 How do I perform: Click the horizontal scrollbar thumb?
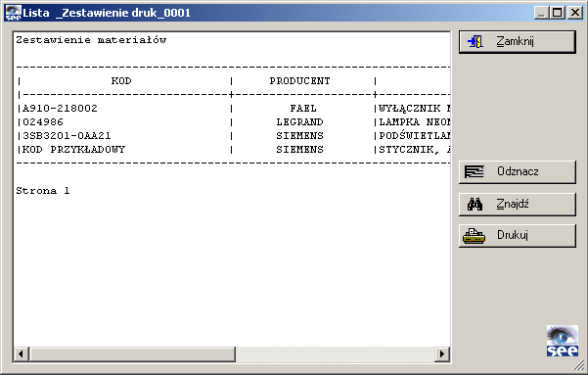(132, 354)
